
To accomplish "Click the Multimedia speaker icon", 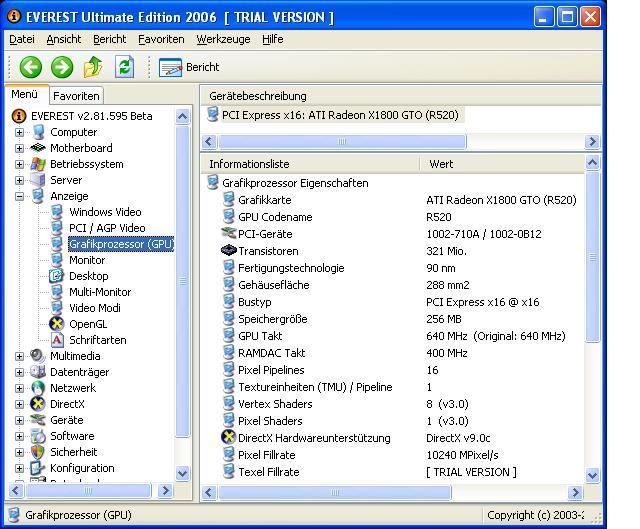I will click(38, 356).
